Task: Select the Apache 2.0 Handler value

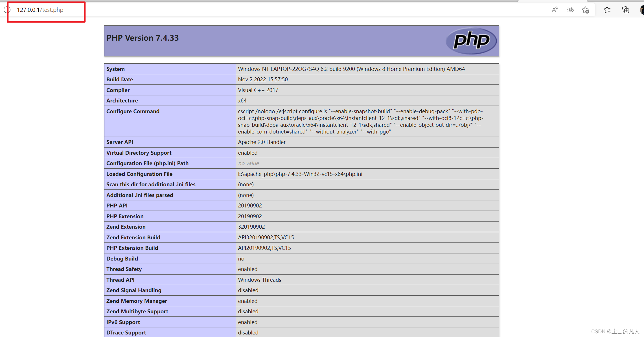Action: point(262,142)
